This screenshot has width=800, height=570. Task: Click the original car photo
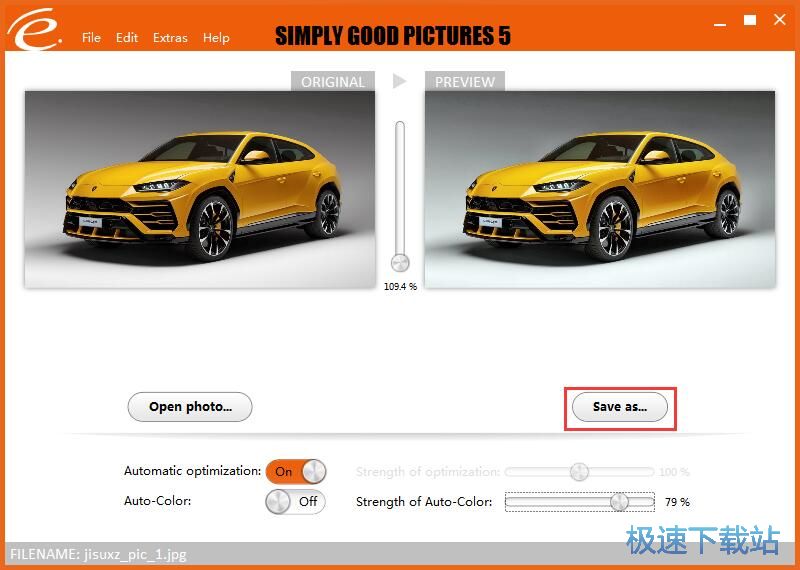click(199, 189)
